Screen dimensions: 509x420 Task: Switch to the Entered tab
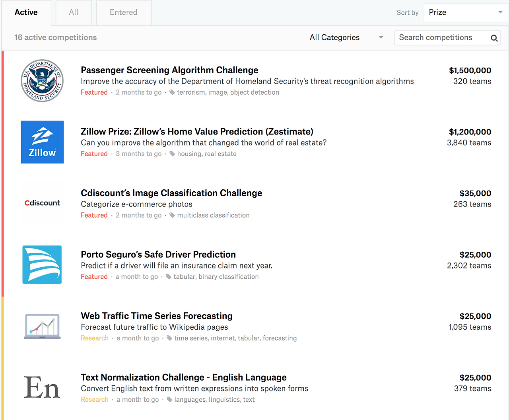pyautogui.click(x=124, y=13)
